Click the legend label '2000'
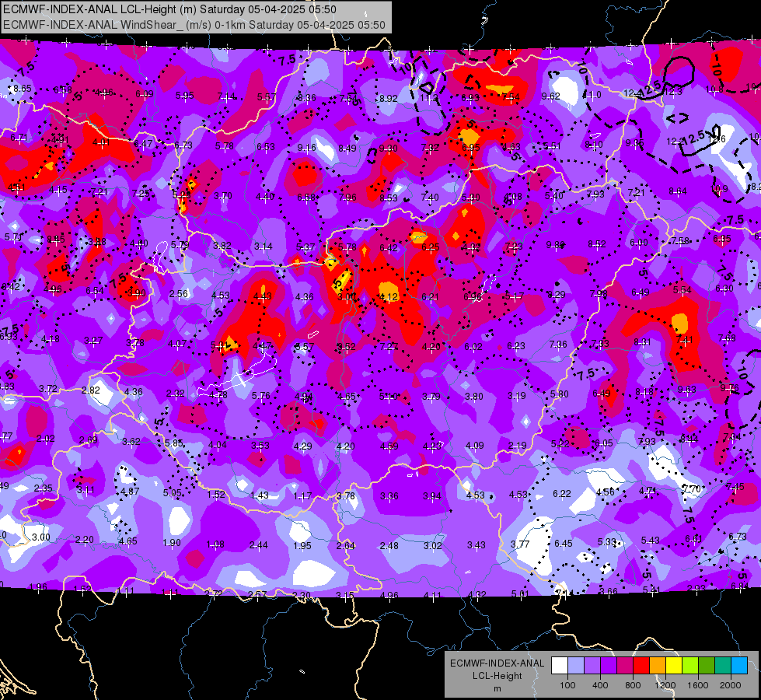761x700 pixels. (x=731, y=685)
